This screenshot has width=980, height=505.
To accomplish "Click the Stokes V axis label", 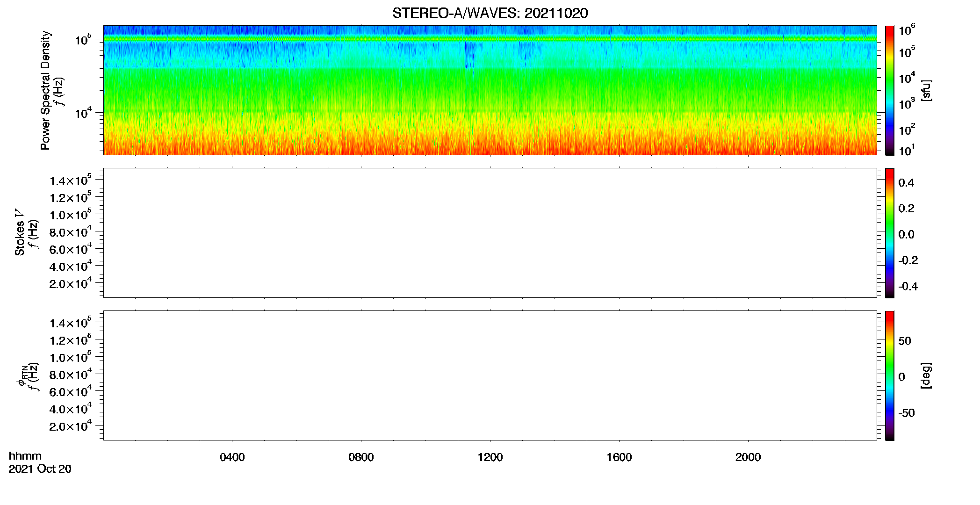I will coord(20,232).
